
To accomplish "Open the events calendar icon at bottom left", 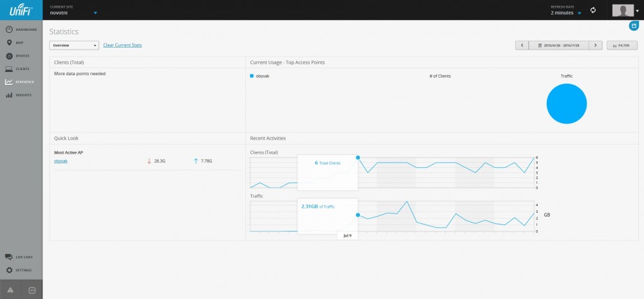I will pos(32,291).
